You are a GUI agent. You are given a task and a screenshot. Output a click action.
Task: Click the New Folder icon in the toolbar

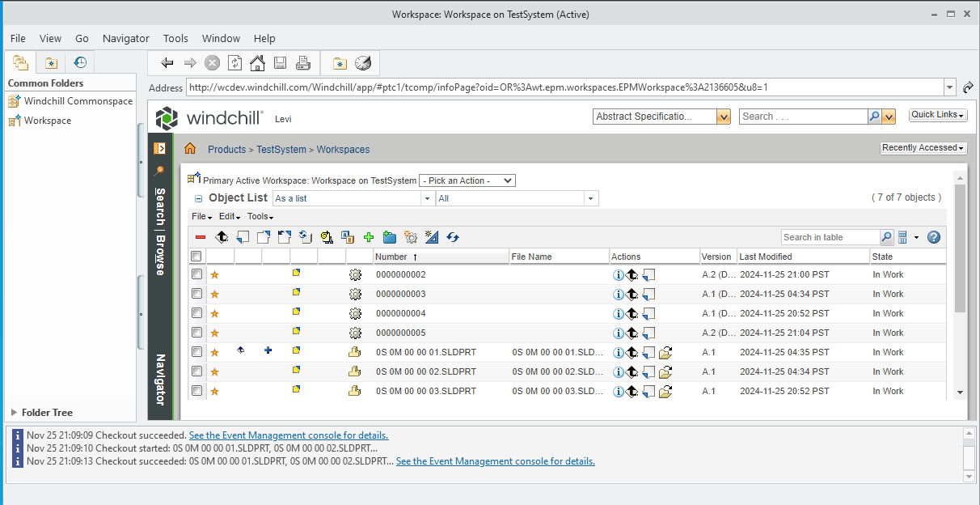pyautogui.click(x=389, y=236)
